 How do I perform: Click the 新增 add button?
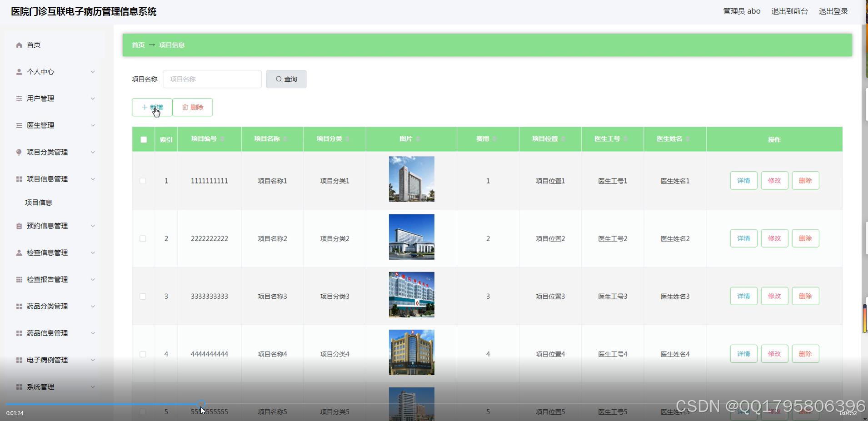point(152,107)
